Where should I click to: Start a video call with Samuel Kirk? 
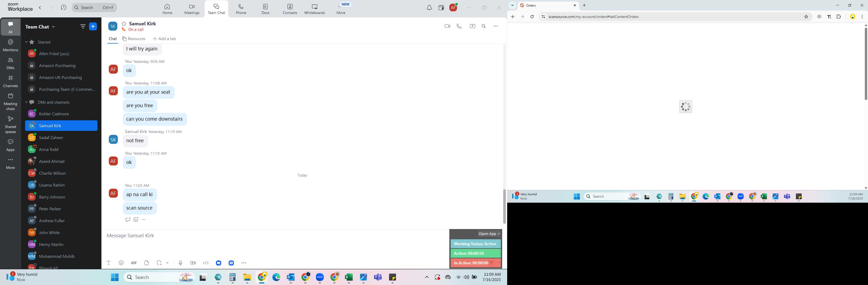click(x=447, y=26)
